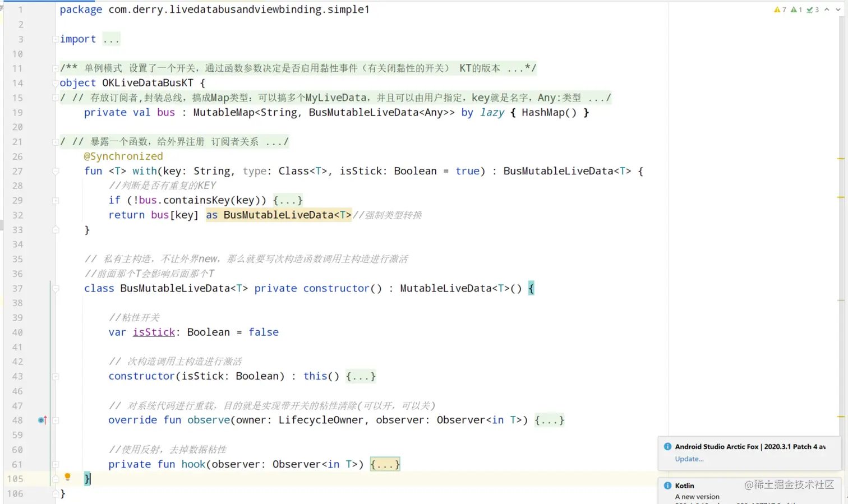Open the yellow lightbulb intention on line 105

click(x=67, y=477)
